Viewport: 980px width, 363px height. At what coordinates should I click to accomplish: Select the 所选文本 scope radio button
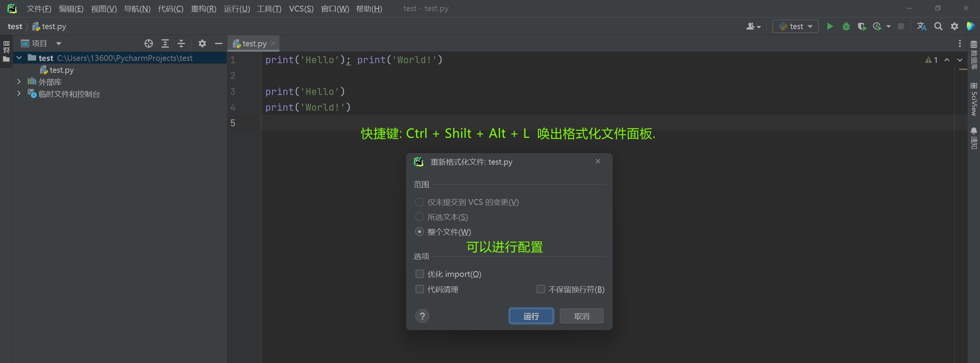tap(419, 217)
